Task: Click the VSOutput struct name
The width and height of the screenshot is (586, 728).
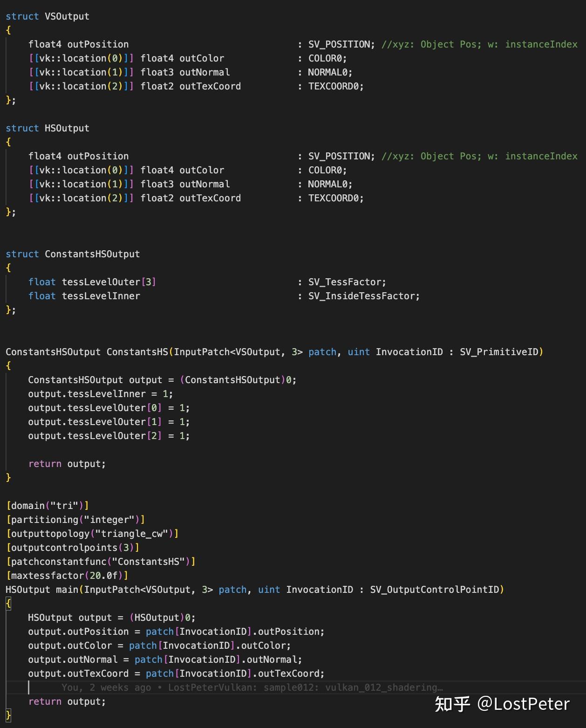Action: 66,16
